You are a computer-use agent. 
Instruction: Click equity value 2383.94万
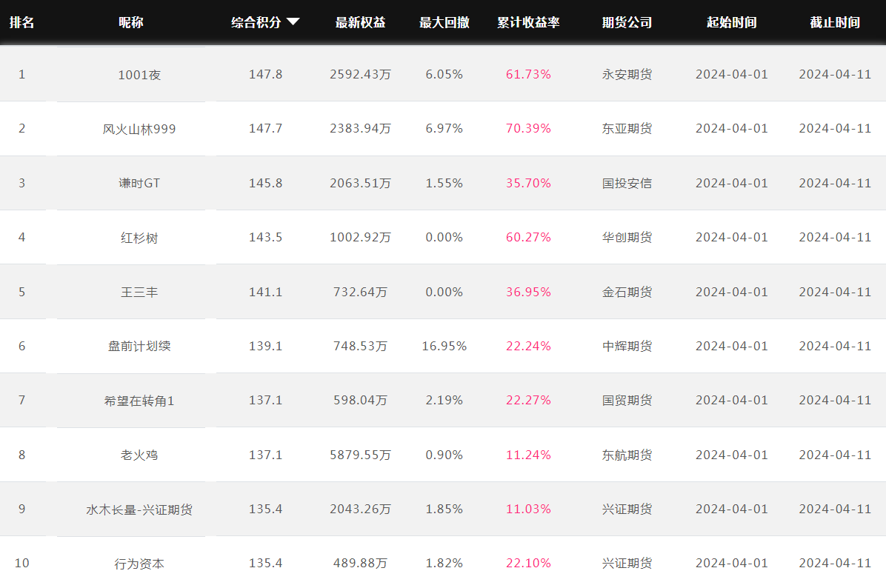point(361,129)
